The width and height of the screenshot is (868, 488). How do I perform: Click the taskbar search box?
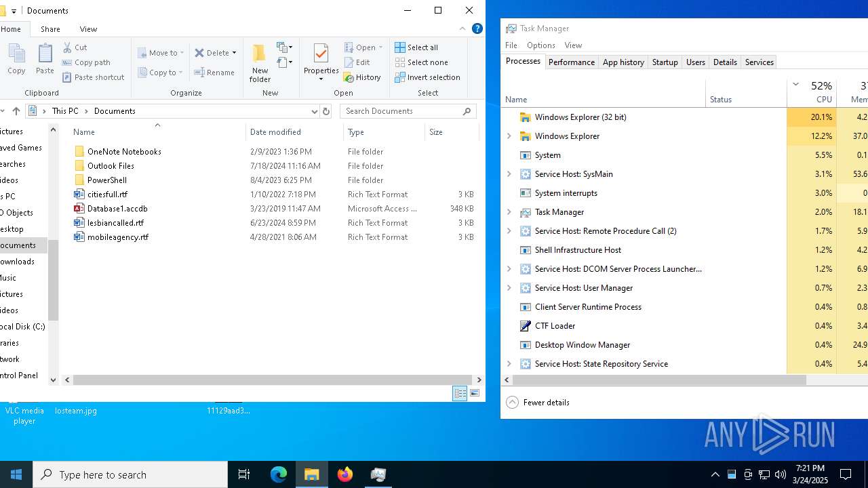click(130, 474)
